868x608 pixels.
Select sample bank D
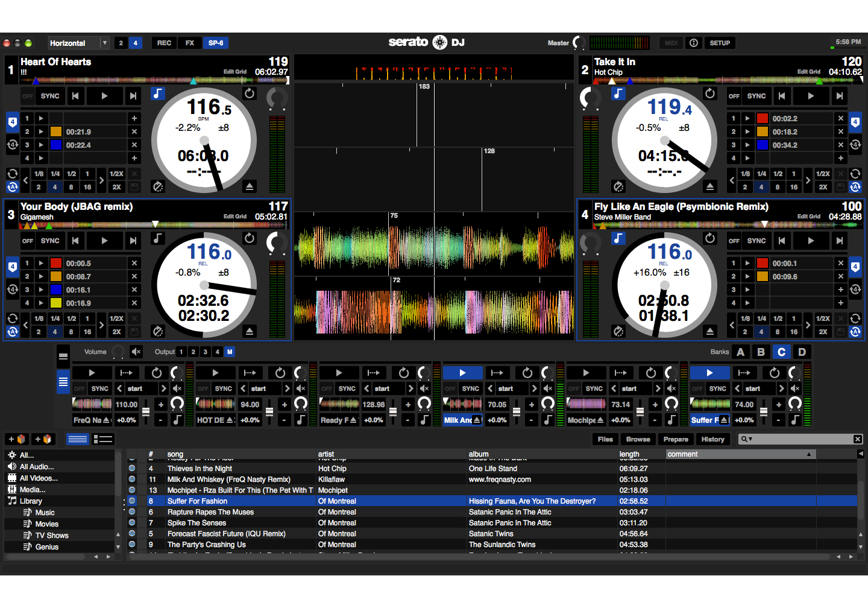point(802,352)
